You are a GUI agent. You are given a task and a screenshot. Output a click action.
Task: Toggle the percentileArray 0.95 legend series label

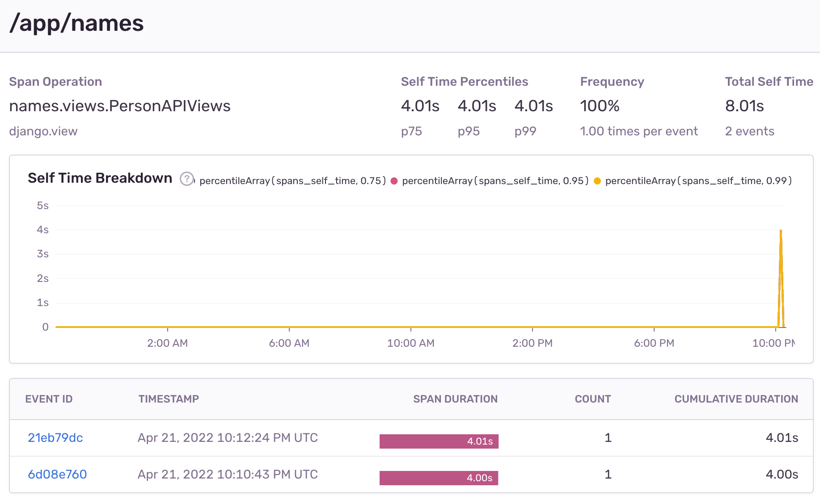click(495, 181)
